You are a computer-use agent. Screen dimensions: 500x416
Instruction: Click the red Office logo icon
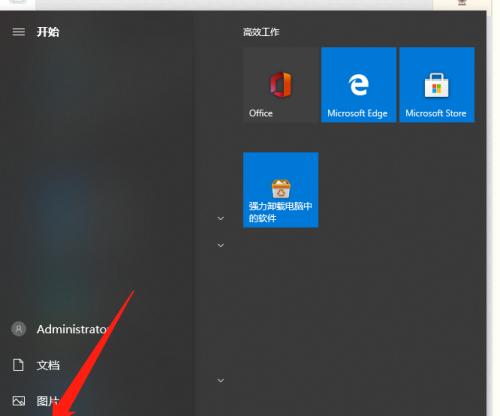281,85
